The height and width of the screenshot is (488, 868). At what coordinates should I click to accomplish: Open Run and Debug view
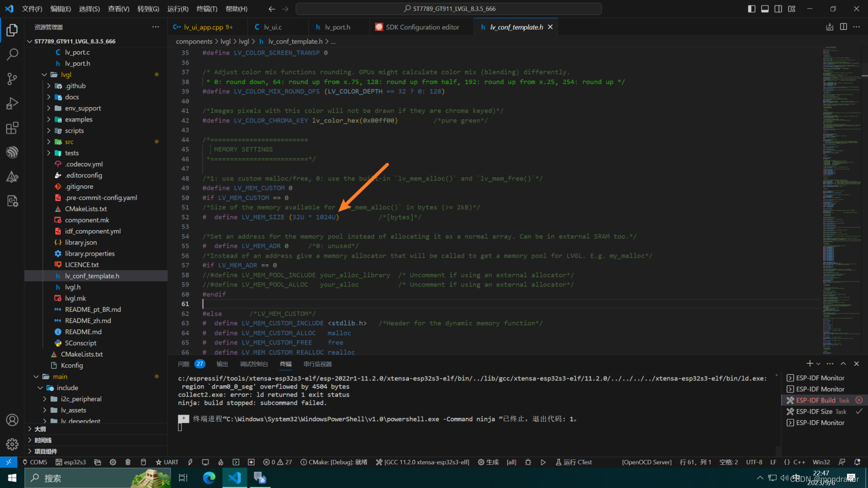pyautogui.click(x=12, y=103)
